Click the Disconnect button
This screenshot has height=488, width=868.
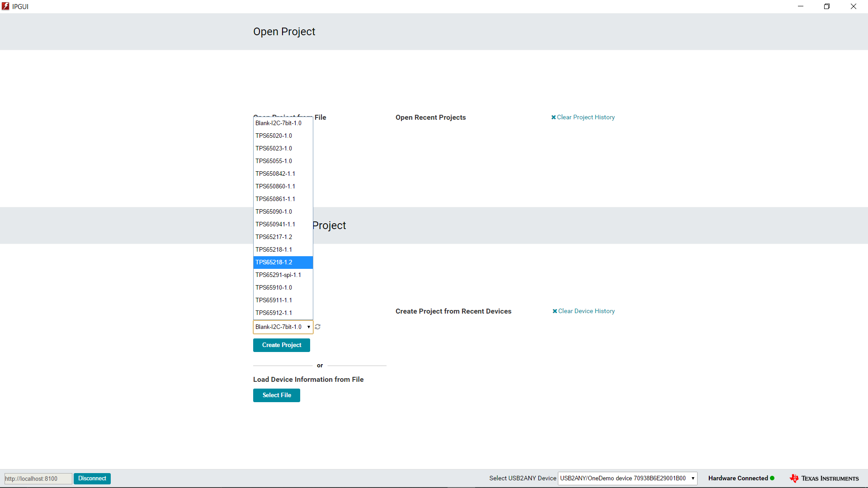click(92, 478)
